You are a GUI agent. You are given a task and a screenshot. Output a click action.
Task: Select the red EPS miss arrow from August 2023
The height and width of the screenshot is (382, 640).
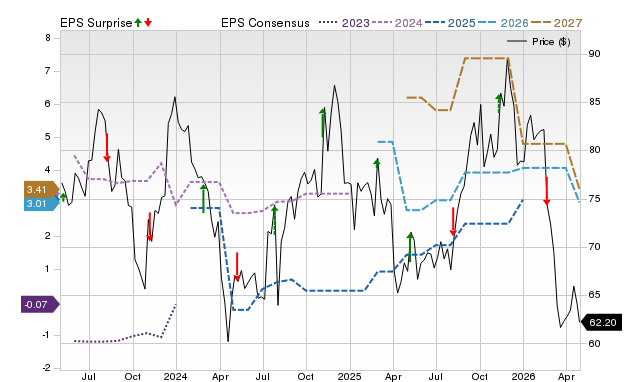tap(107, 148)
